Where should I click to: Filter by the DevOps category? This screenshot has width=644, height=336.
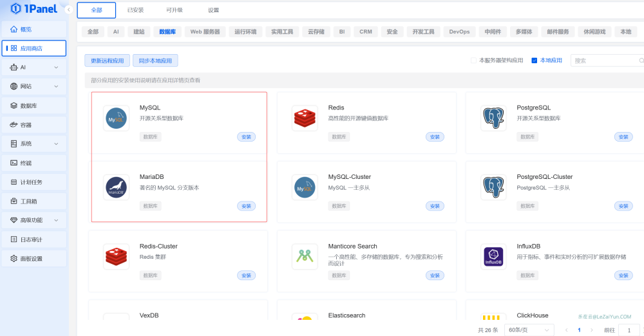coord(459,32)
